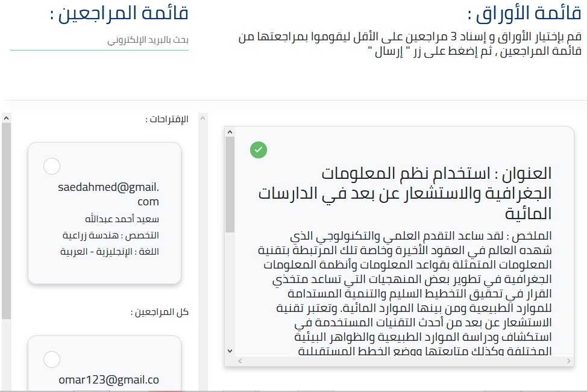587x392 pixels.
Task: Select reviewer omar123@gmail.com radio circle
Action: [x=52, y=359]
